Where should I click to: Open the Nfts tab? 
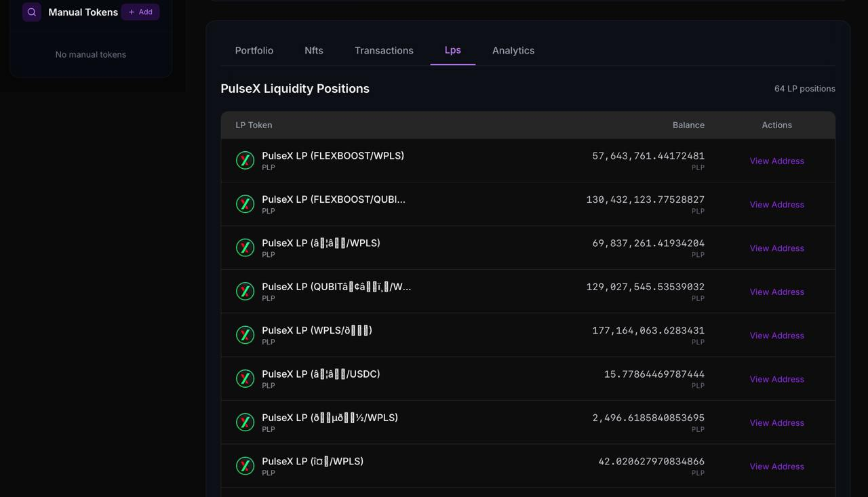[x=314, y=50]
